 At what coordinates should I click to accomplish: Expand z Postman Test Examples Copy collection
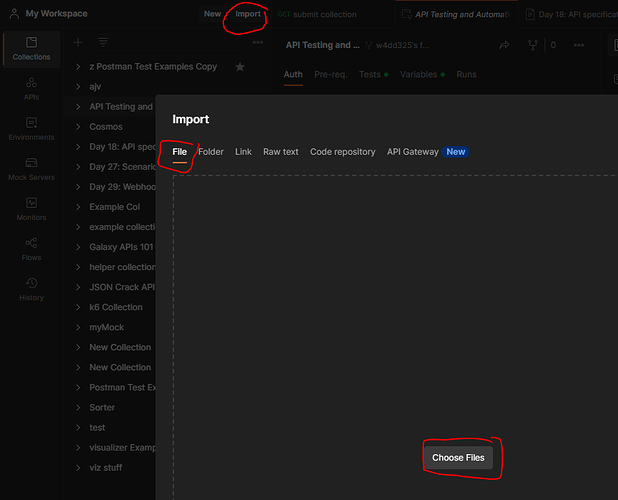coord(78,67)
